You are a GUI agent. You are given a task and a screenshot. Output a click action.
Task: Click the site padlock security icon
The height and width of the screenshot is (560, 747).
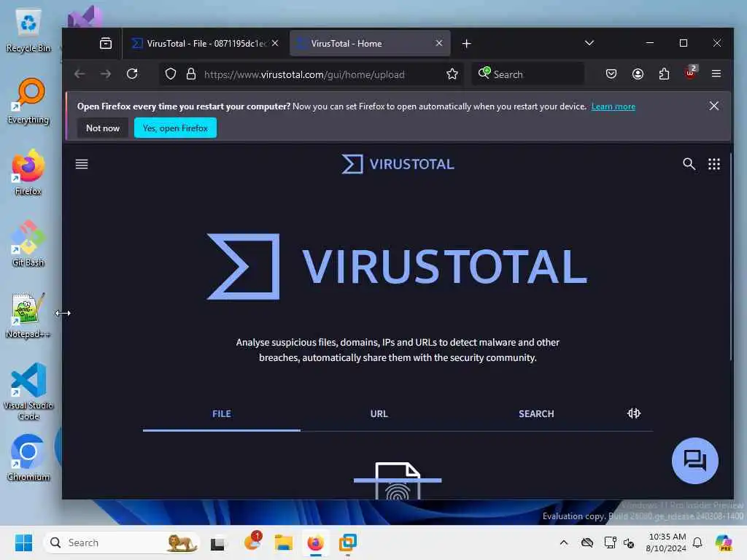click(191, 74)
